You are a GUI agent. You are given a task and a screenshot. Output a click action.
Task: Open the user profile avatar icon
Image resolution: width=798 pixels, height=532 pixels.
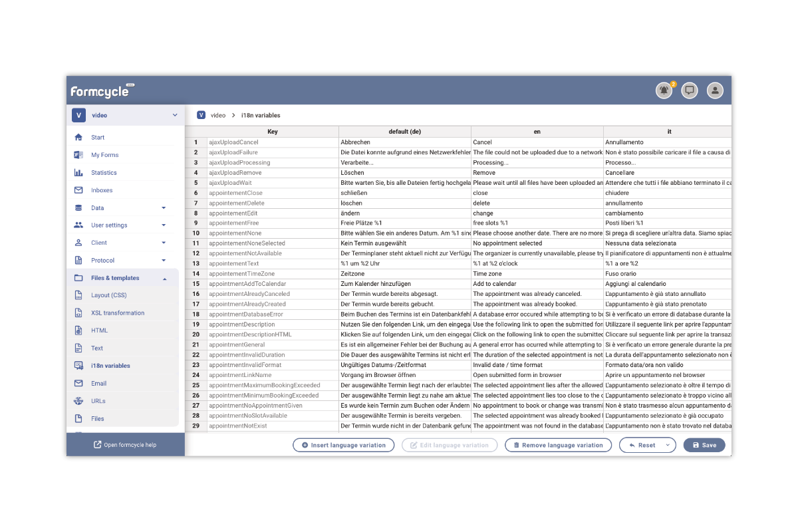[715, 90]
